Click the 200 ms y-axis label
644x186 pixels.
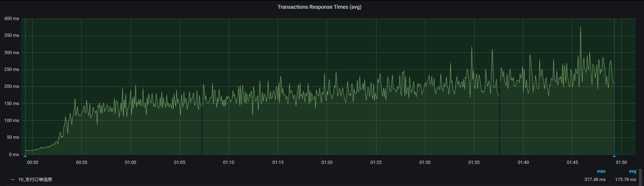[x=12, y=86]
